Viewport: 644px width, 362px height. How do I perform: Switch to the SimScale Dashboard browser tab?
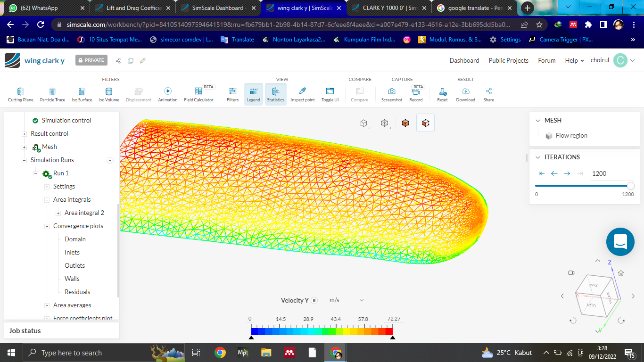point(217,8)
